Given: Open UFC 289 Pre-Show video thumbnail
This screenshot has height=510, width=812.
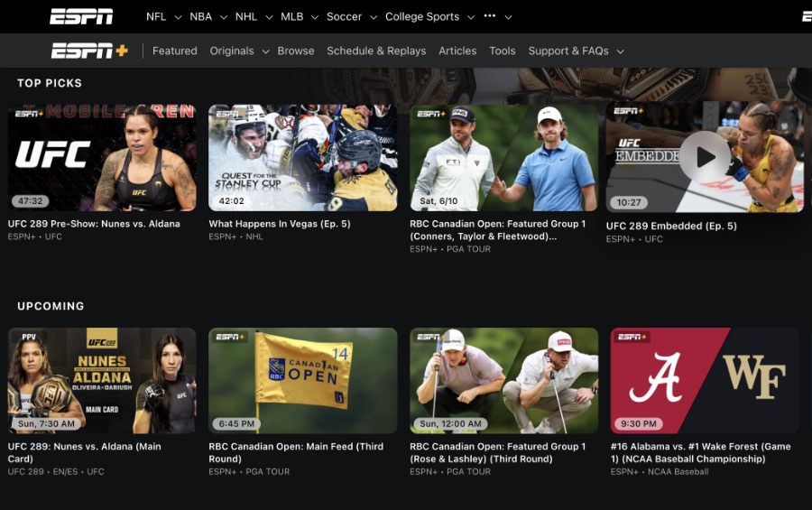Looking at the screenshot, I should click(102, 158).
